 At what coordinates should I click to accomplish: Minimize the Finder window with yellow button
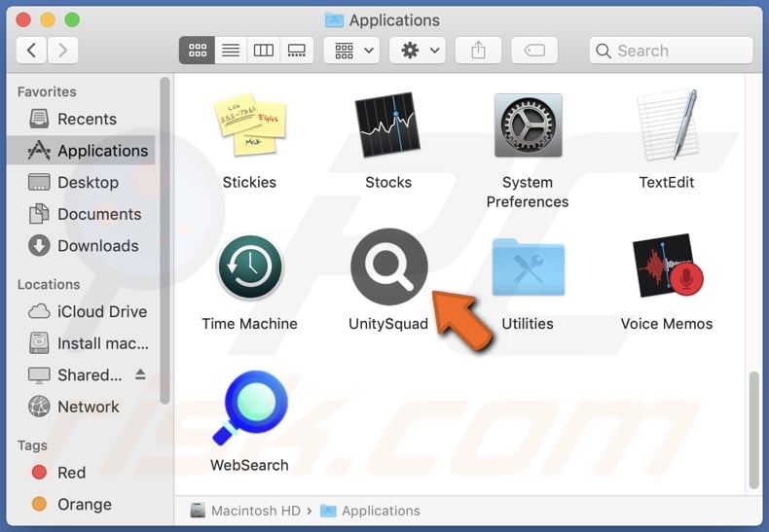click(x=48, y=19)
